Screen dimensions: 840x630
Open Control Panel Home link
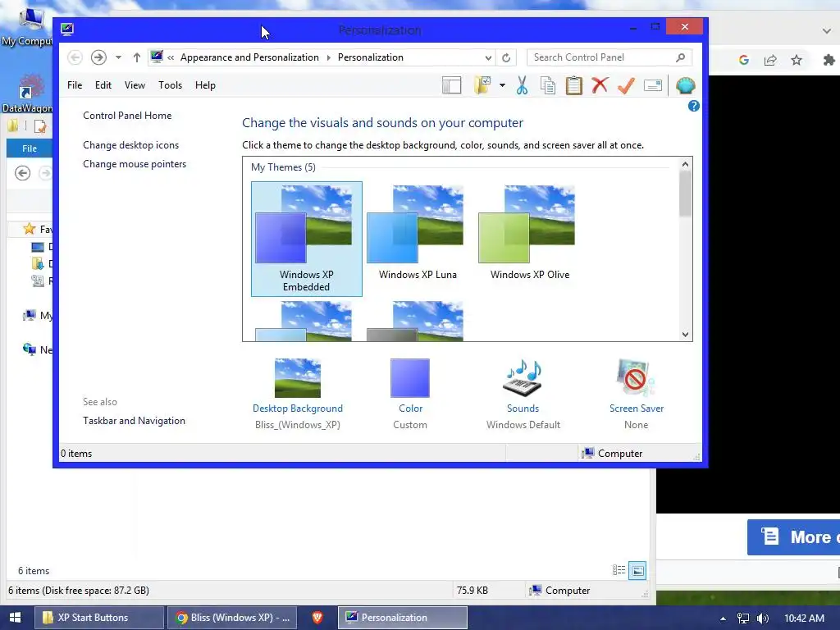pyautogui.click(x=127, y=115)
